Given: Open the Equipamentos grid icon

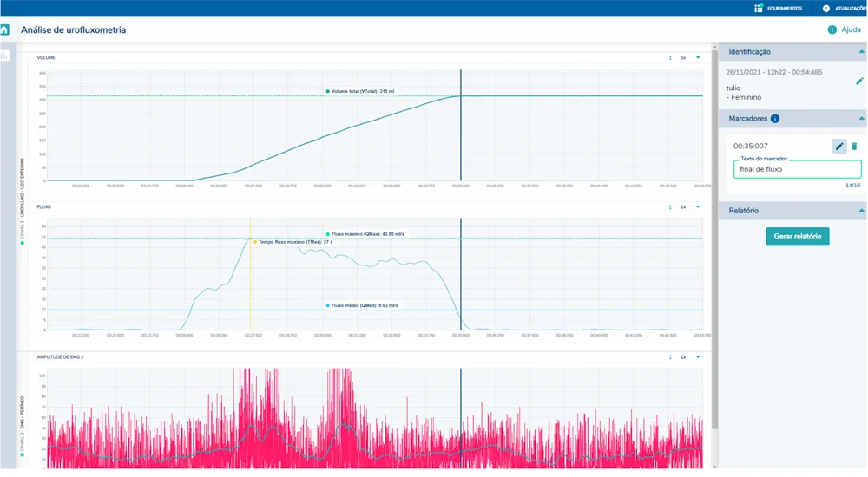Looking at the screenshot, I should (758, 9).
